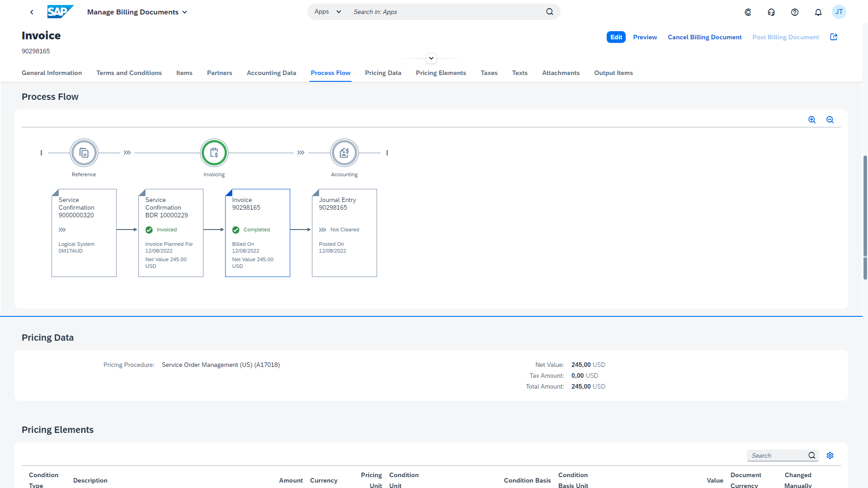868x488 pixels.
Task: Click the help question mark icon
Action: (x=795, y=12)
